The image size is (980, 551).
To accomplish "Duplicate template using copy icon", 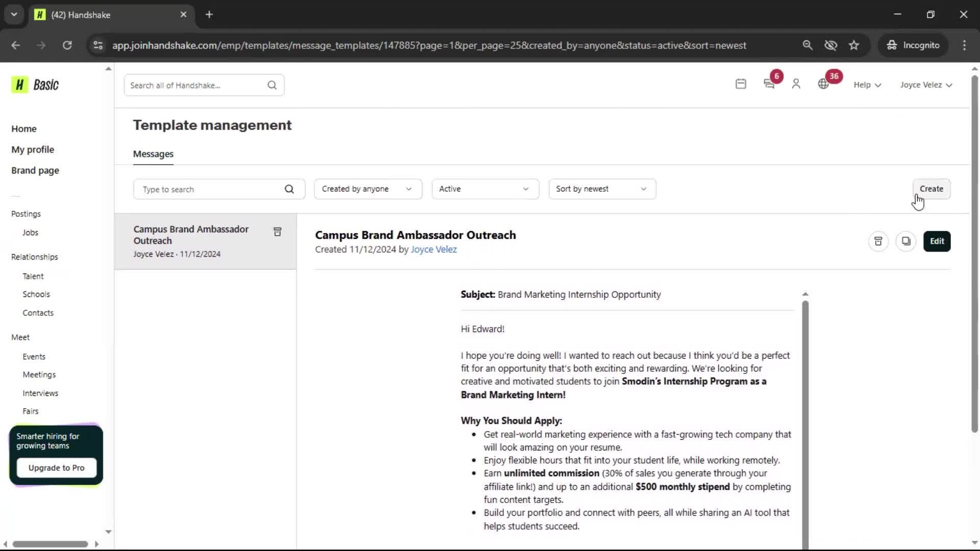I will [906, 241].
